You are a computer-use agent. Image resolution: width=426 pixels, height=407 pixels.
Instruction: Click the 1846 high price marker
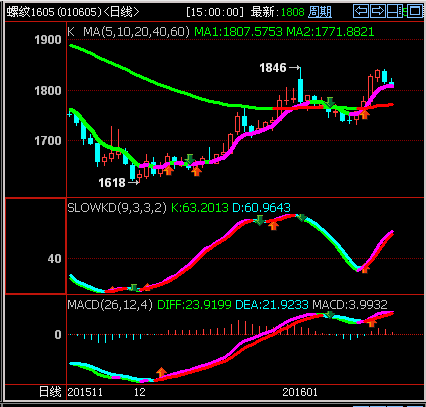tap(273, 68)
